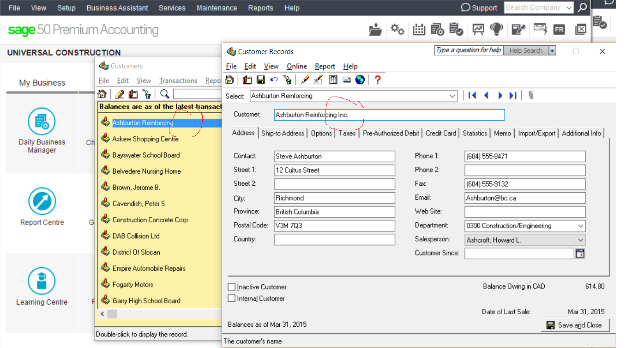The height and width of the screenshot is (348, 644).
Task: Click the magnifier search icon beside Search Company
Action: tap(583, 7)
